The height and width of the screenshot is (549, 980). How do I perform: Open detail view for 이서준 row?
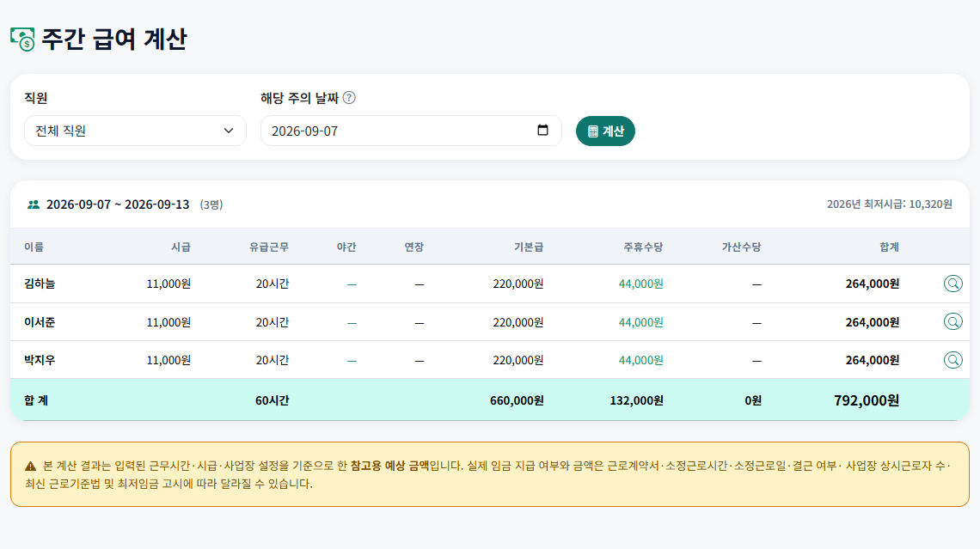(x=952, y=321)
